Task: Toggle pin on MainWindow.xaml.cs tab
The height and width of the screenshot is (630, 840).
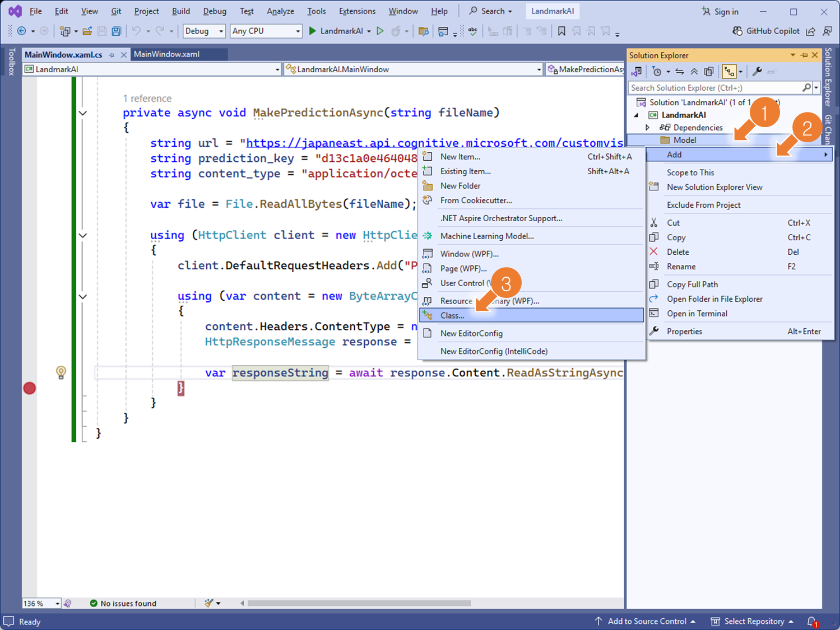Action: click(112, 55)
